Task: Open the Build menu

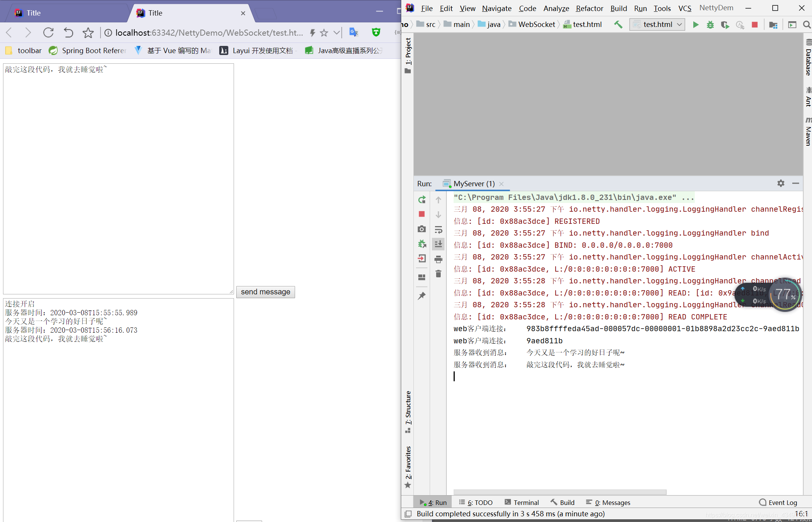Action: [x=619, y=8]
